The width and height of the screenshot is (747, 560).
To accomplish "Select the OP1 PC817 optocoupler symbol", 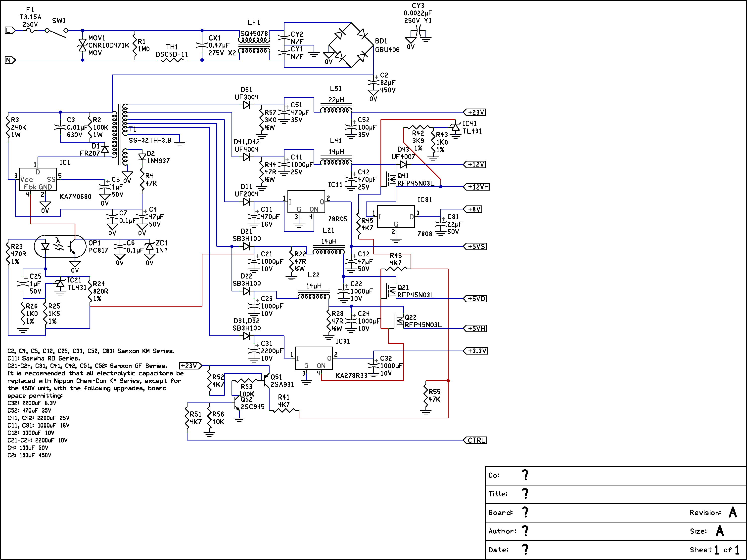I will point(60,246).
